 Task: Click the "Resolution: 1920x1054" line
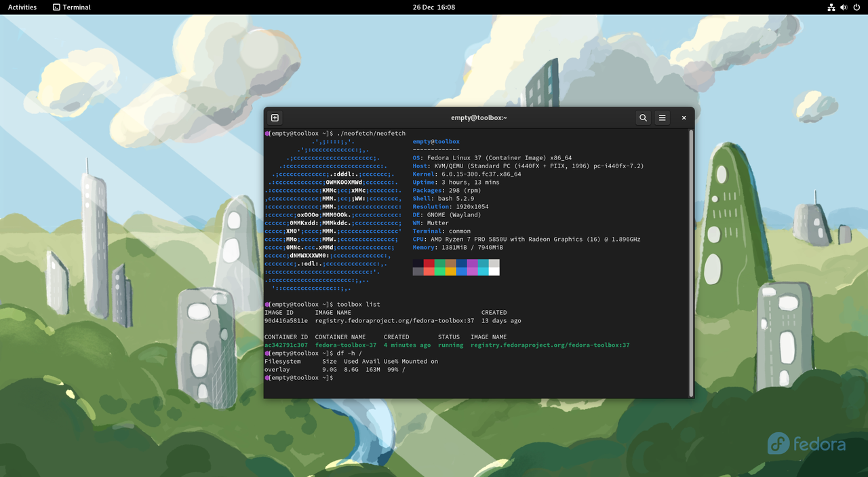pos(450,206)
